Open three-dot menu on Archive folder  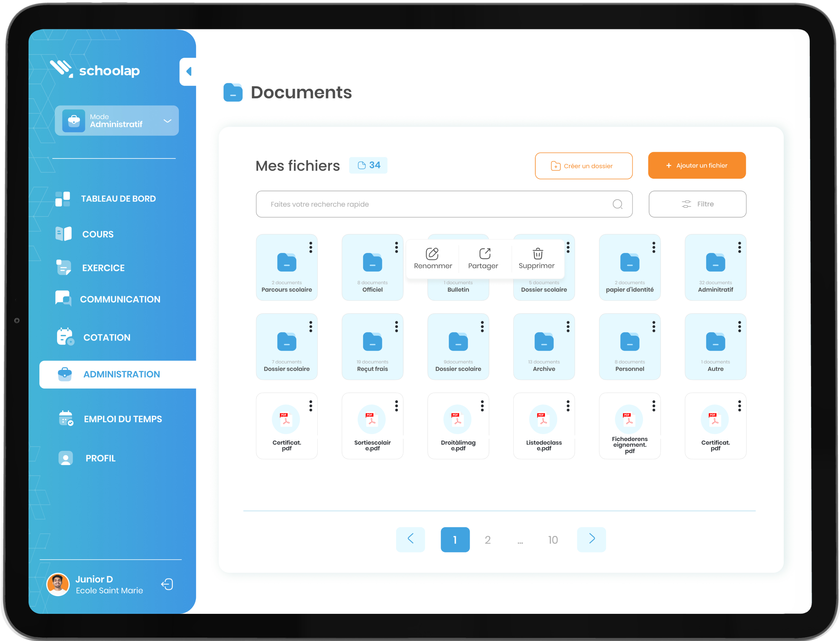pyautogui.click(x=568, y=327)
